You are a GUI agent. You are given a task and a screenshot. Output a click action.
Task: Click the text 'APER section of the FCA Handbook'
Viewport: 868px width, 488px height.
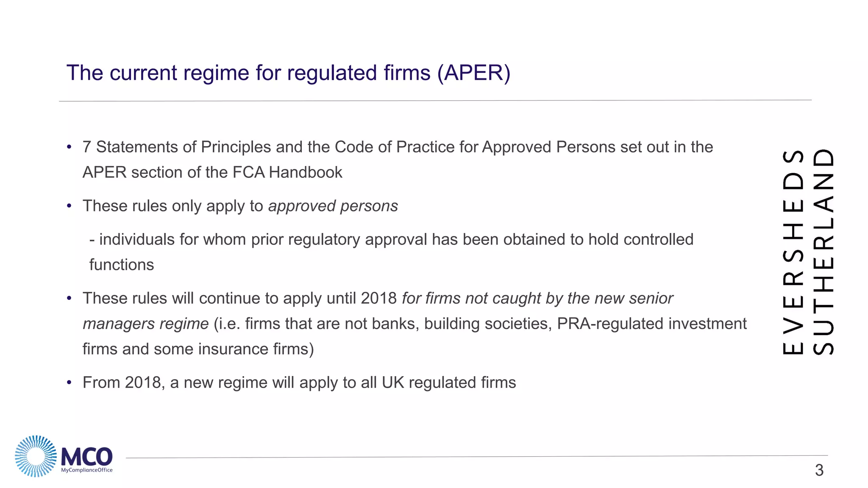(x=212, y=172)
